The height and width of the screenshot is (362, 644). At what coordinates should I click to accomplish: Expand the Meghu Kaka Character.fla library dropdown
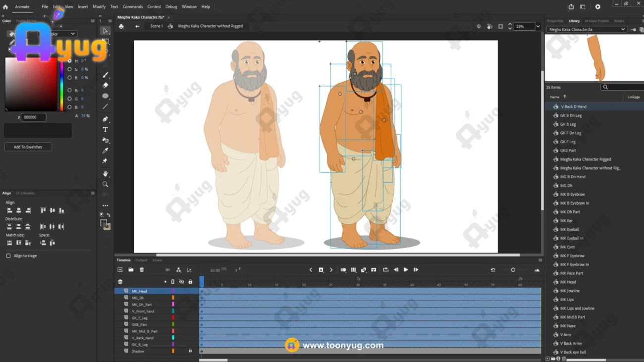[623, 30]
